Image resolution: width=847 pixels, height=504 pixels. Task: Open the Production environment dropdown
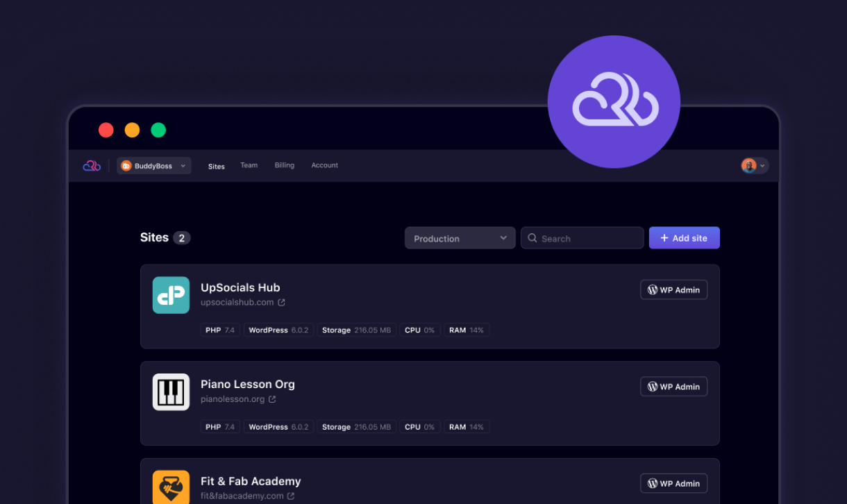click(460, 238)
